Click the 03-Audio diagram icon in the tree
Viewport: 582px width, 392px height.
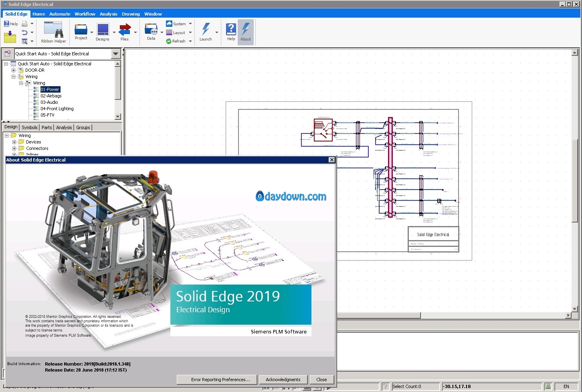36,102
